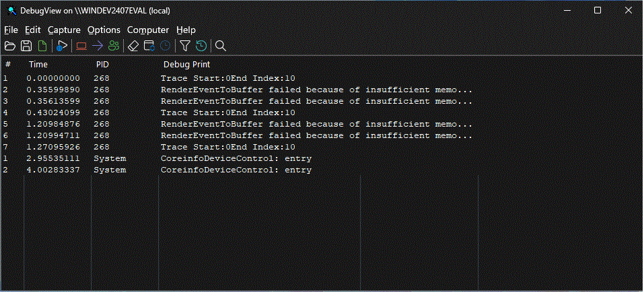The width and height of the screenshot is (644, 293).
Task: Click the Debug Print column header
Action: click(186, 65)
